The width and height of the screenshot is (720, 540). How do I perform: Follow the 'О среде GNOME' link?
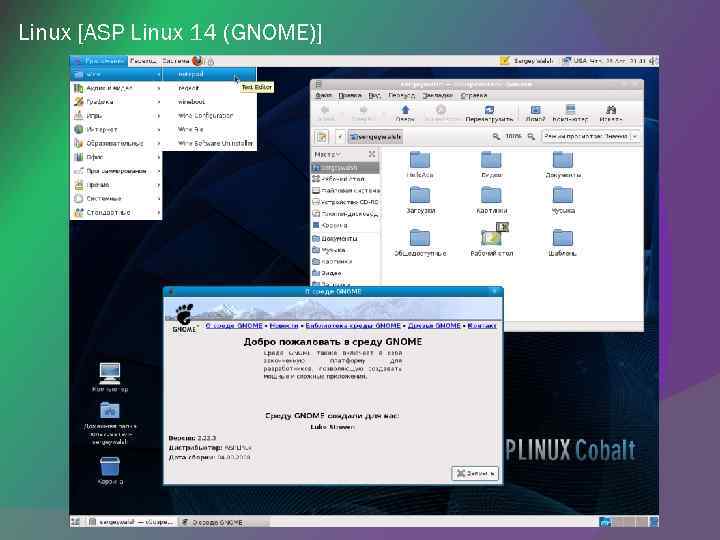pyautogui.click(x=234, y=326)
